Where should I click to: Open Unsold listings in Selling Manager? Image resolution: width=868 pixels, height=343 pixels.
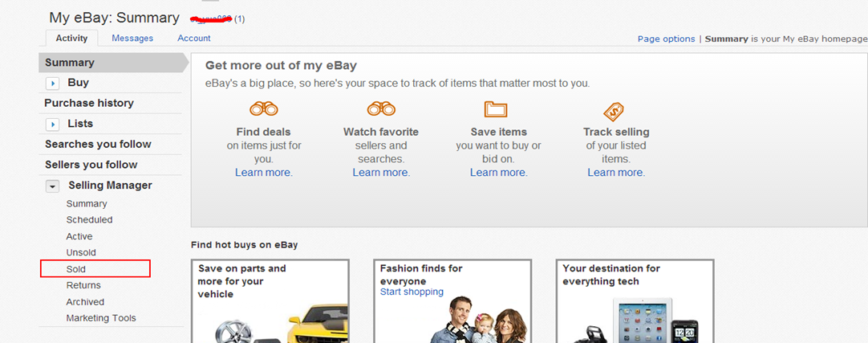pyautogui.click(x=81, y=252)
